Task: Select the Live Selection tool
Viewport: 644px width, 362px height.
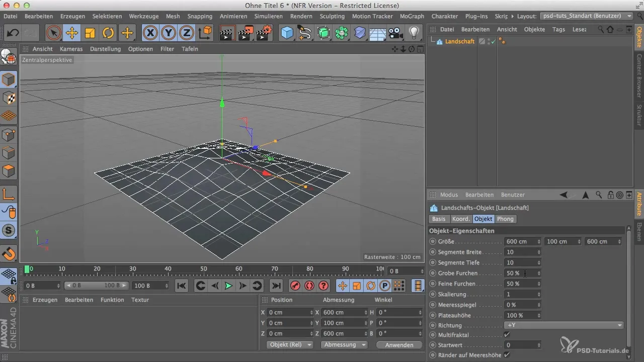Action: coord(53,33)
